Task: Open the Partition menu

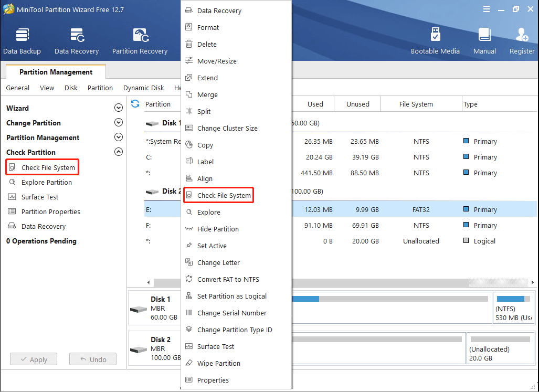Action: click(x=100, y=88)
